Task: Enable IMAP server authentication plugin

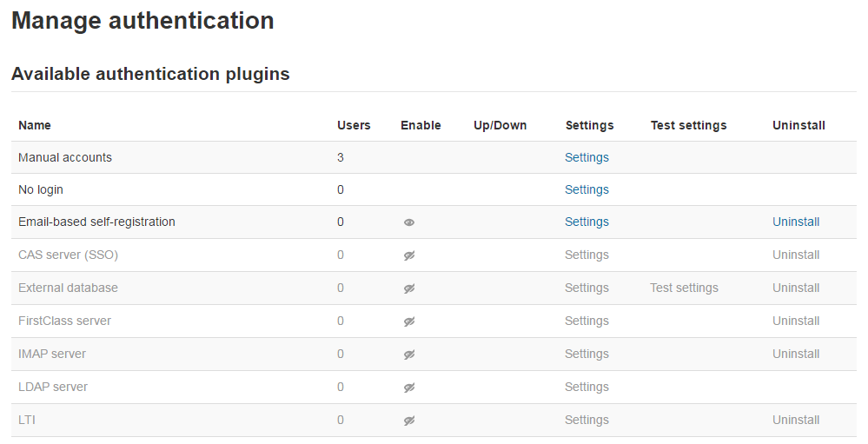Action: point(409,355)
